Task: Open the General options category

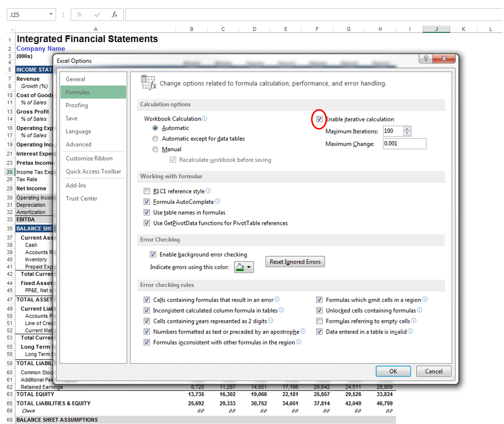Action: point(93,79)
